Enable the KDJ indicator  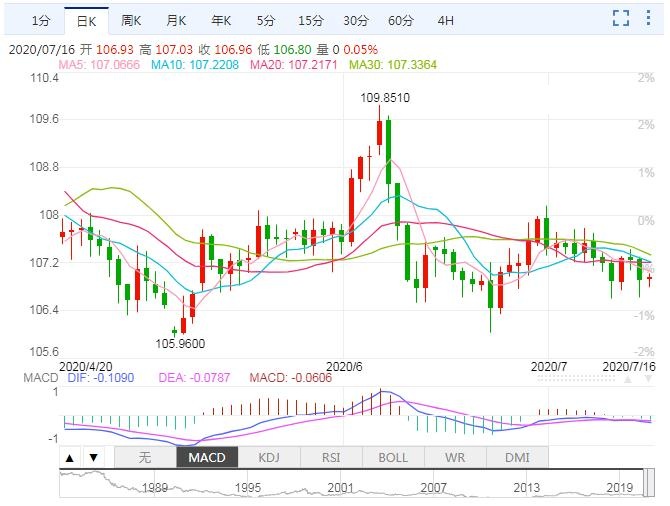pos(269,458)
